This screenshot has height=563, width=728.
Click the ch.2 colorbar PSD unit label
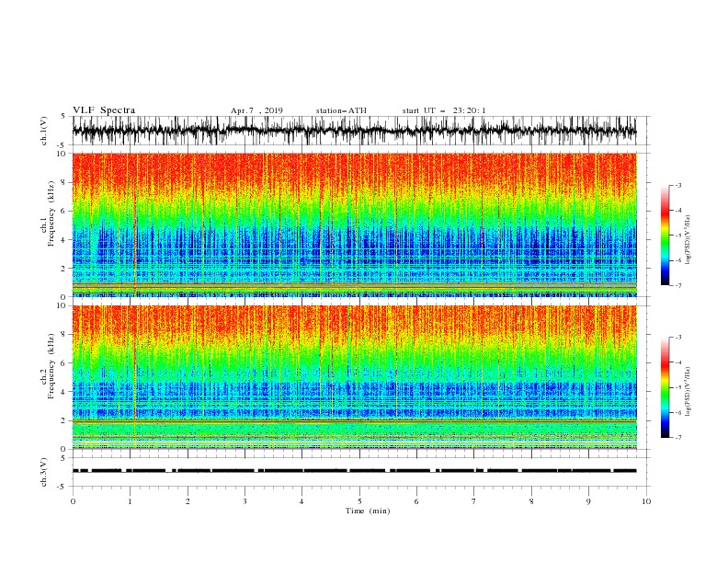click(688, 392)
